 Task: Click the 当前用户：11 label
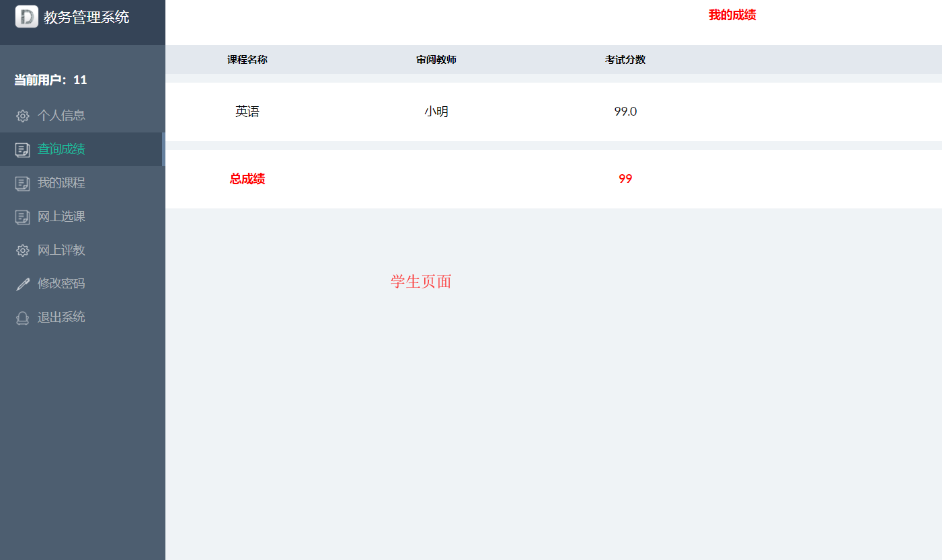[x=51, y=80]
